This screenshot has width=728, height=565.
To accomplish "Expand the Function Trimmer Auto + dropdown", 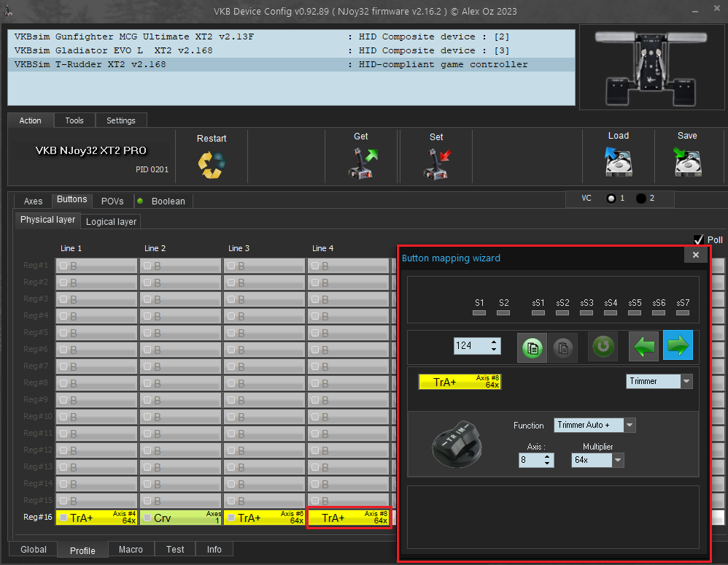I will click(630, 425).
